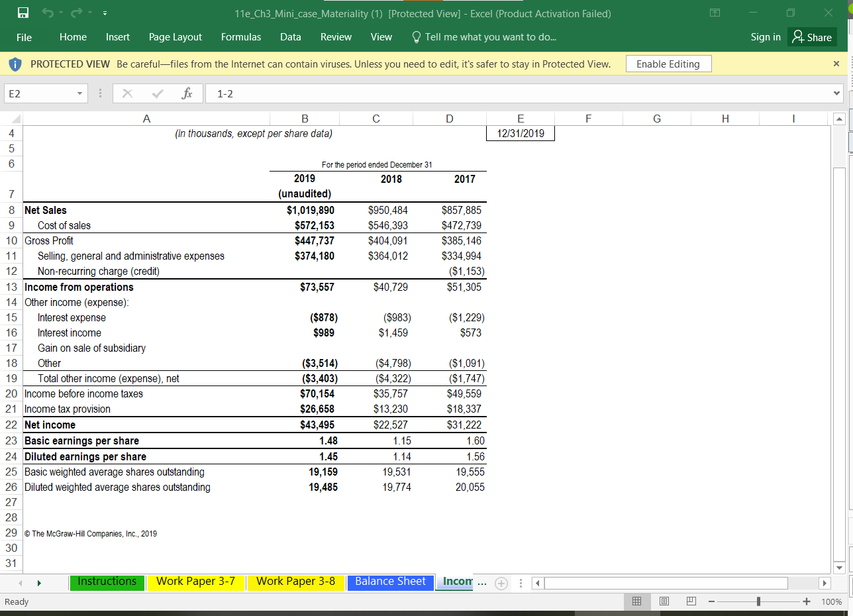Switch to Page Break Preview icon
Viewport: 853px width, 616px height.
click(x=690, y=601)
